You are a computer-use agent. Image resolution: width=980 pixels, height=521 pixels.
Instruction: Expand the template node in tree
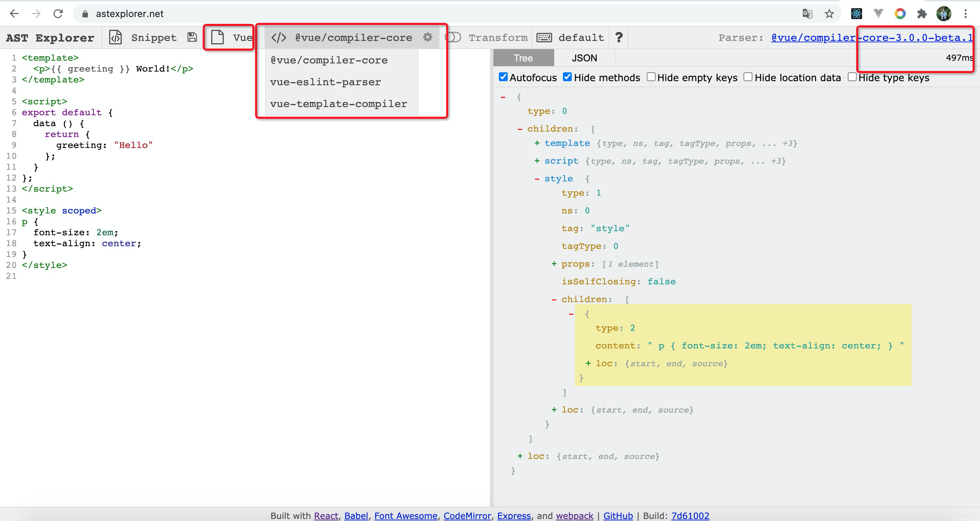click(537, 143)
